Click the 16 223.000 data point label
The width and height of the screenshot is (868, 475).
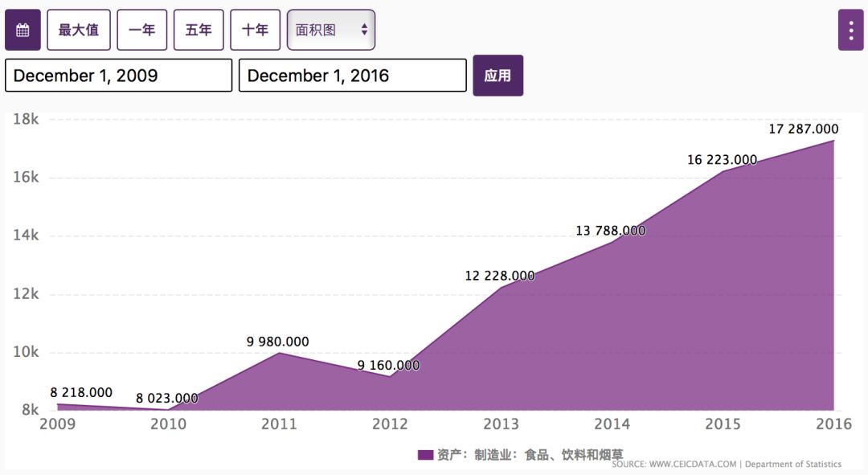pyautogui.click(x=722, y=160)
